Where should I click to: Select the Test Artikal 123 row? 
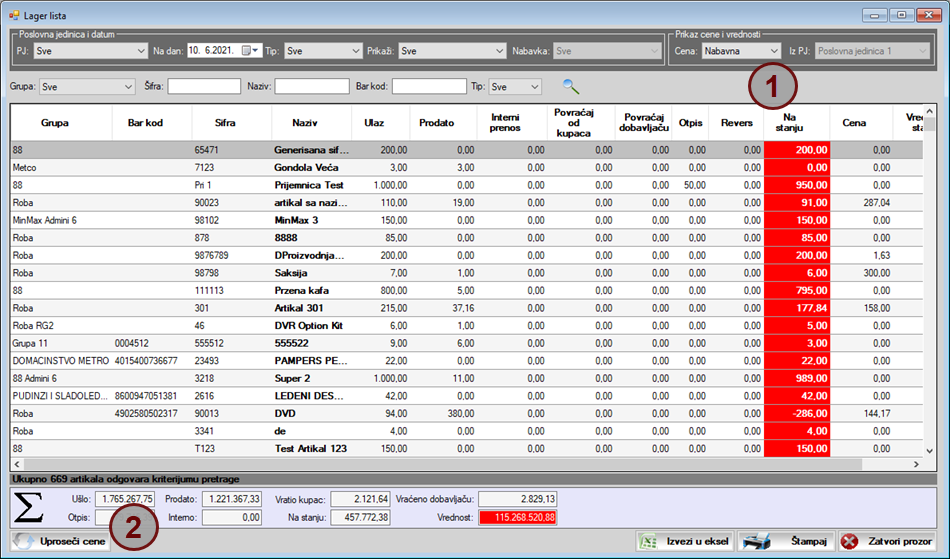click(x=467, y=448)
